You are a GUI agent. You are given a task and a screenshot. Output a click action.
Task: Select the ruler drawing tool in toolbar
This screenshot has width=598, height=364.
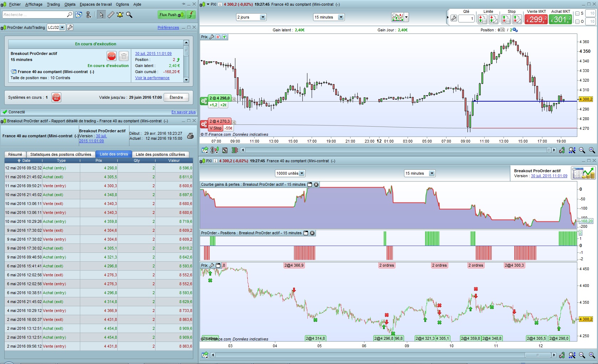tap(111, 15)
